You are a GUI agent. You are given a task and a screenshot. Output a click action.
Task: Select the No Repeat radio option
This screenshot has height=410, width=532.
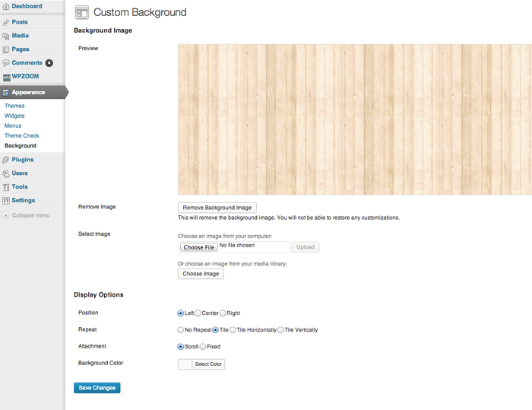181,330
